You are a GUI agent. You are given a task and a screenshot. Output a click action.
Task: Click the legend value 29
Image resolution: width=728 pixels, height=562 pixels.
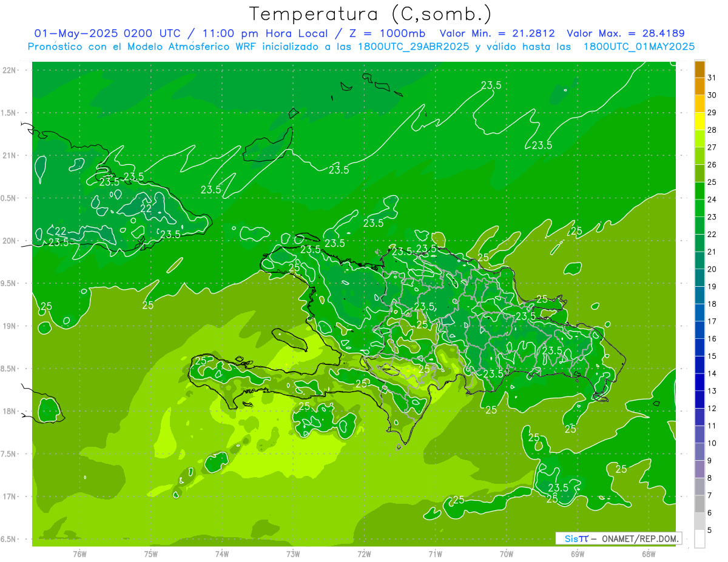coord(712,113)
